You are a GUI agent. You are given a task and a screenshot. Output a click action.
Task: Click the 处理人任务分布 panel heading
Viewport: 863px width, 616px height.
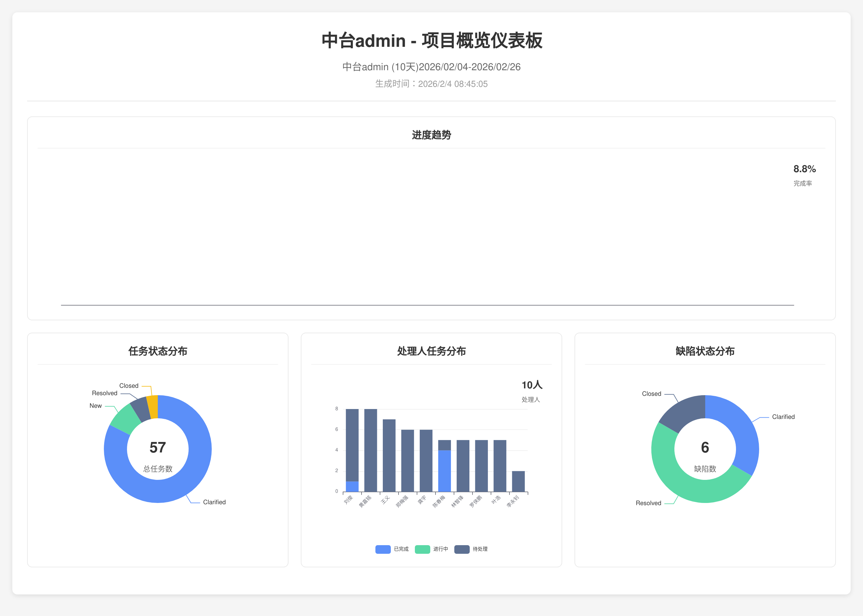tap(431, 351)
